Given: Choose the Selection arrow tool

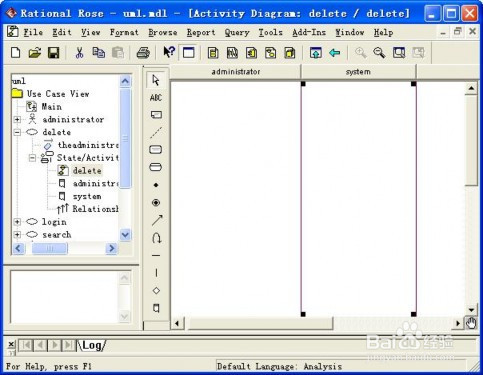Looking at the screenshot, I should (156, 80).
